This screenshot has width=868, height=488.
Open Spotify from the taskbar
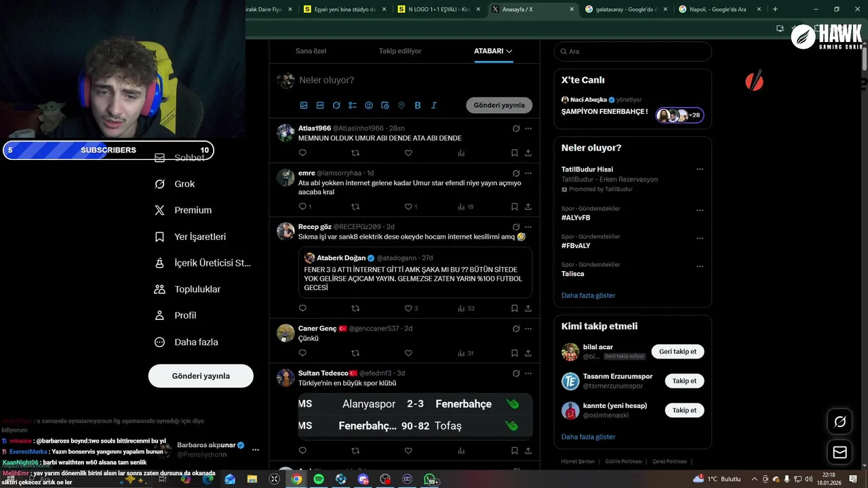click(x=319, y=479)
